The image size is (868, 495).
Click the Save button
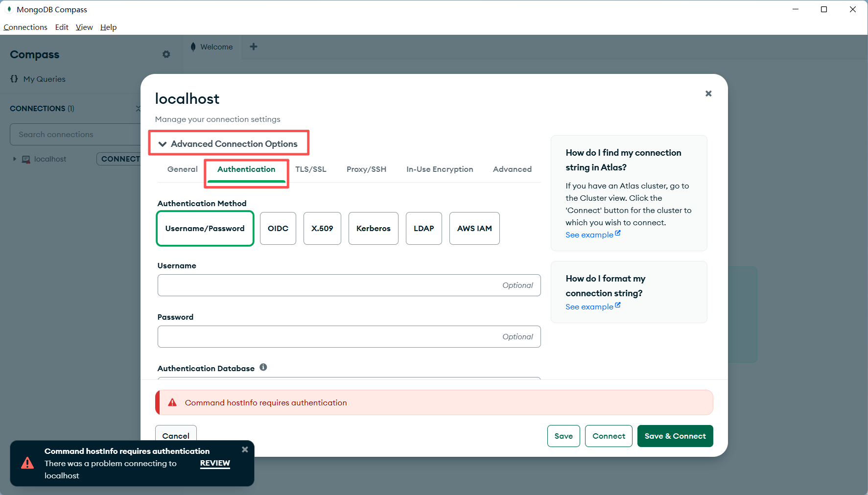(x=563, y=436)
